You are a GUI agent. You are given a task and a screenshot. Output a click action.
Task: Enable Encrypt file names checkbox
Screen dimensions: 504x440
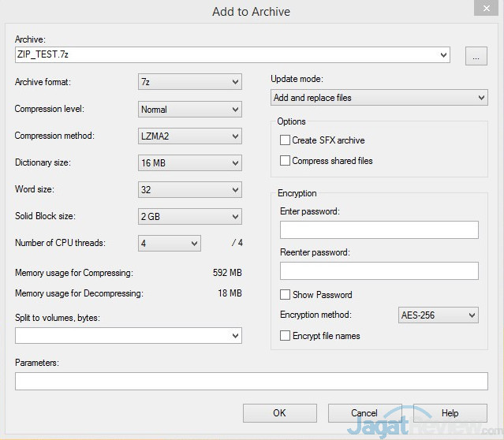(x=286, y=336)
